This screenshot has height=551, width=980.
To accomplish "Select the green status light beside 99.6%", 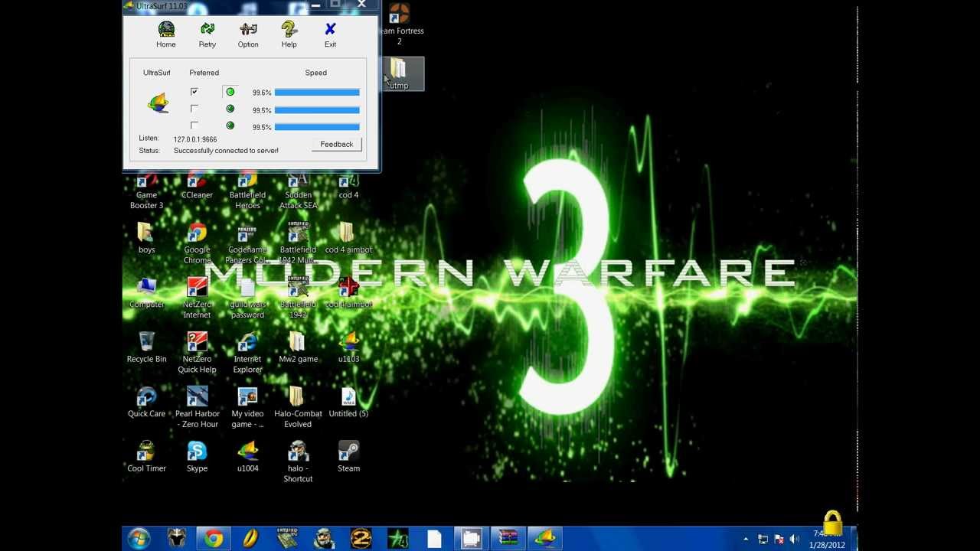I will point(230,92).
